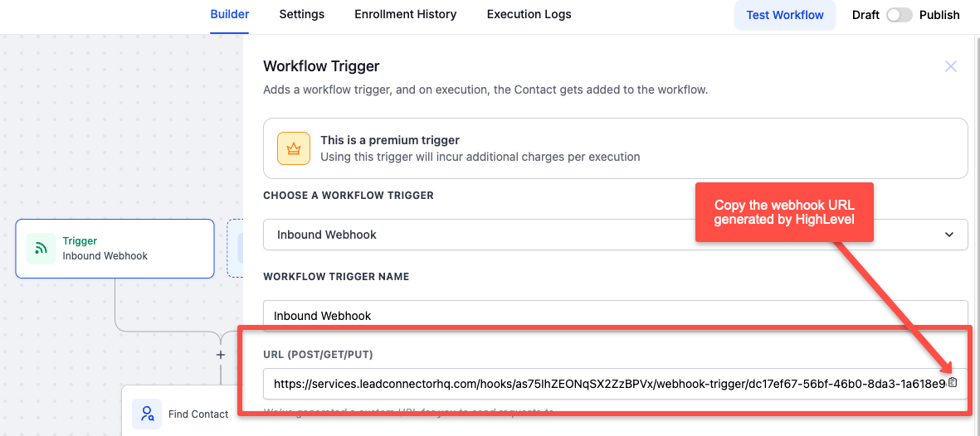Click the Publish label next to the switch
The width and height of the screenshot is (980, 436).
tap(939, 15)
